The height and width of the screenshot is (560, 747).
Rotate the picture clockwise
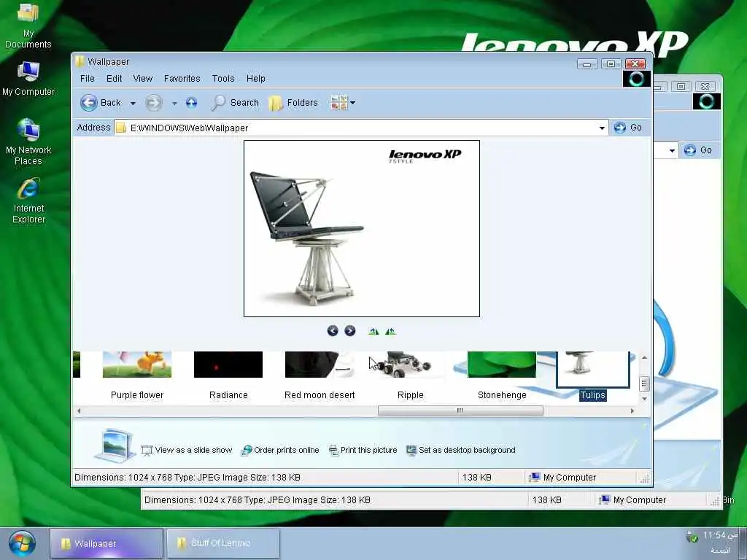point(373,331)
